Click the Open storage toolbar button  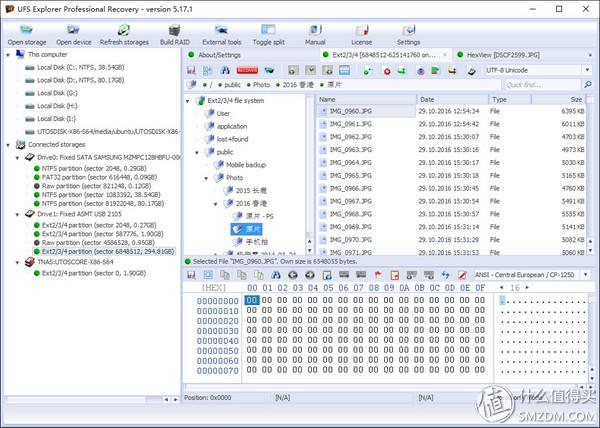pos(27,35)
